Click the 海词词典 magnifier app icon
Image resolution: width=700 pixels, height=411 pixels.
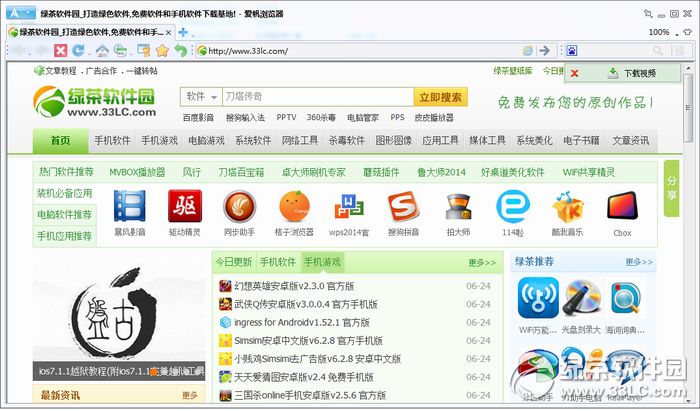[x=625, y=298]
